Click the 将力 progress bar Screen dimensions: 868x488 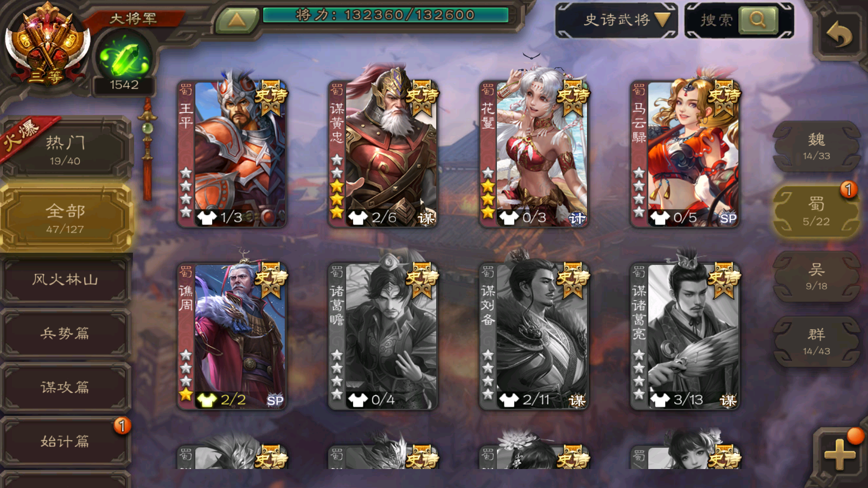click(x=386, y=15)
